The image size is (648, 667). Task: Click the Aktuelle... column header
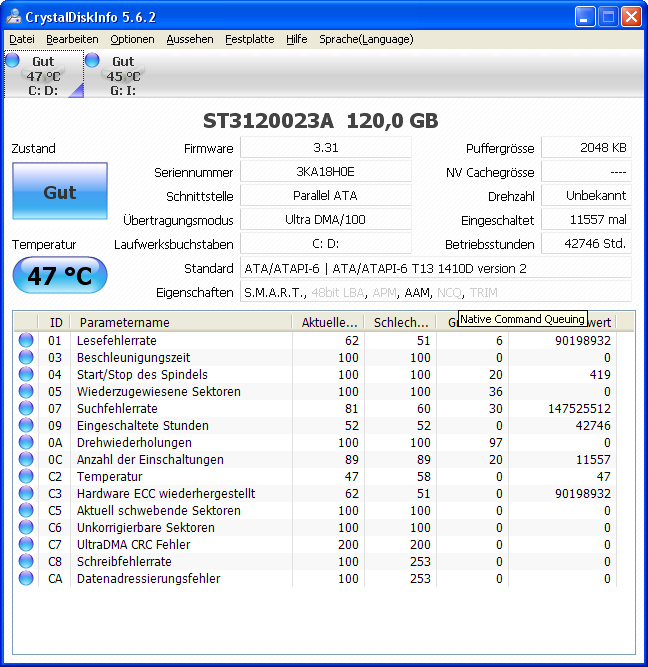pos(328,322)
